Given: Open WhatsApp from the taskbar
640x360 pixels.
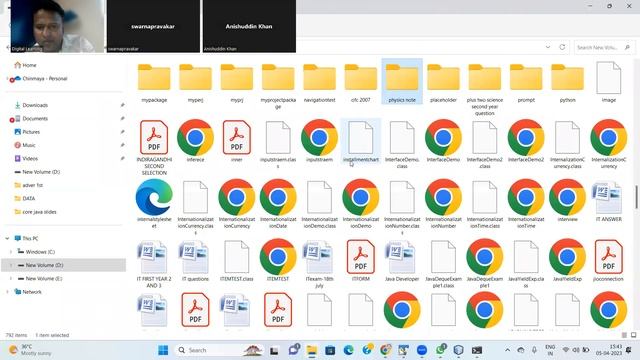Looking at the screenshot, I should (x=440, y=350).
